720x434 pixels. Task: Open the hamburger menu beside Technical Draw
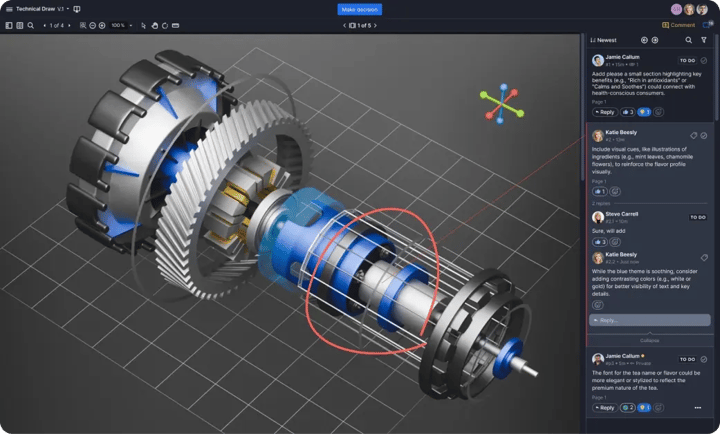pyautogui.click(x=8, y=9)
